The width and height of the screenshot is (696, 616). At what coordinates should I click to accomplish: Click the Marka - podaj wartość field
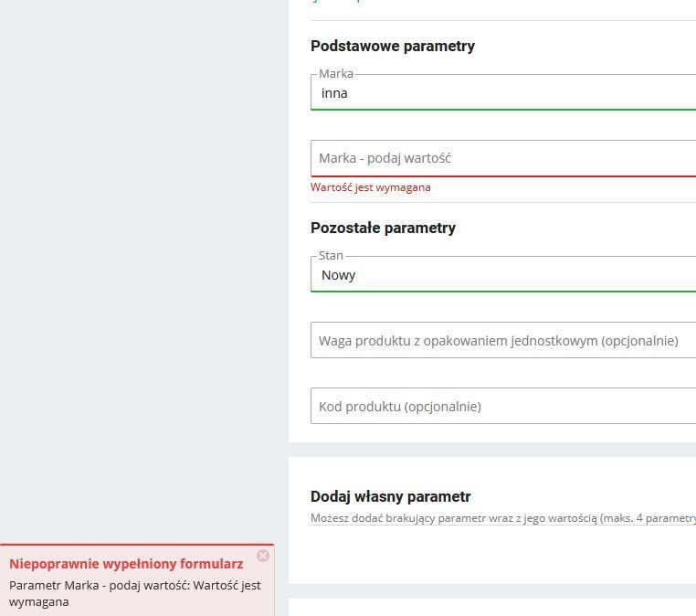[x=502, y=158]
